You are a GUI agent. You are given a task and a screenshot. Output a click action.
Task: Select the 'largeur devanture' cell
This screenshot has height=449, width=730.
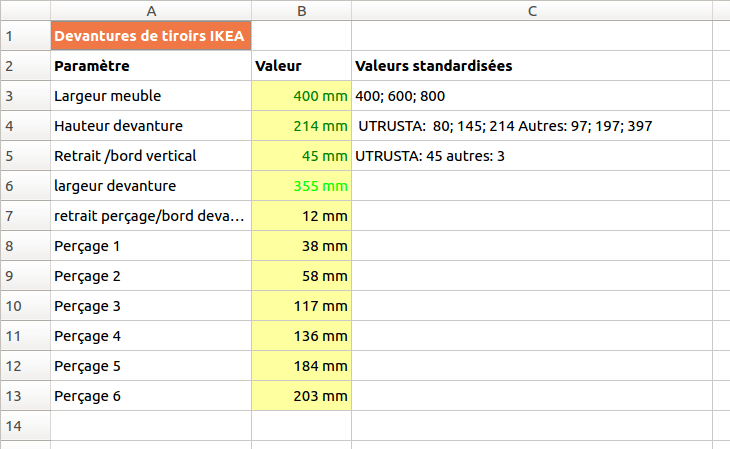151,186
